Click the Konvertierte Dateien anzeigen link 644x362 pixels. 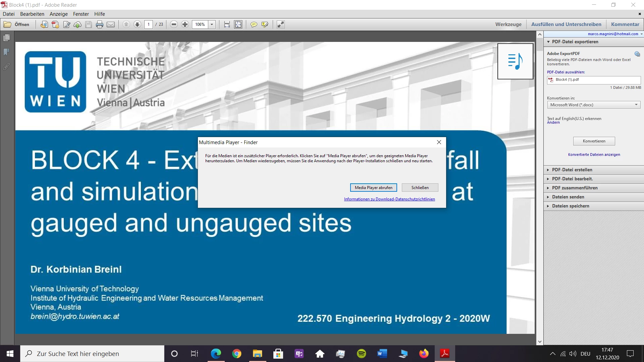pyautogui.click(x=594, y=155)
